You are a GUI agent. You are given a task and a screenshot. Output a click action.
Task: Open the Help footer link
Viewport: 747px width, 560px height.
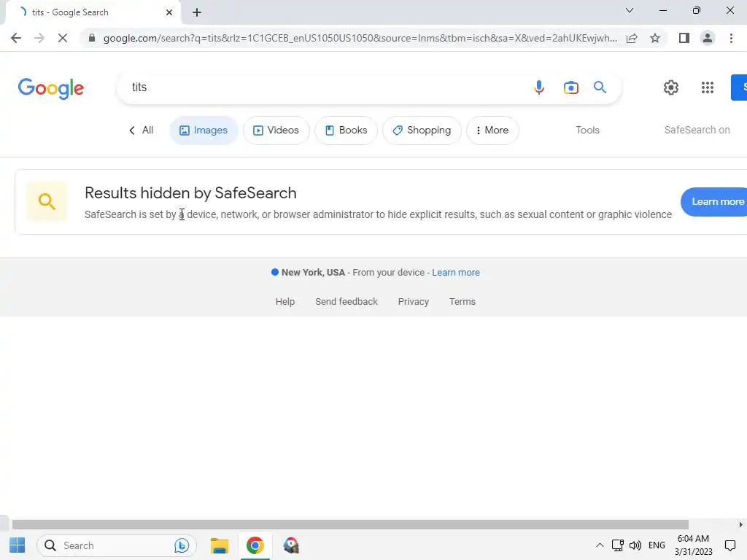click(x=285, y=301)
